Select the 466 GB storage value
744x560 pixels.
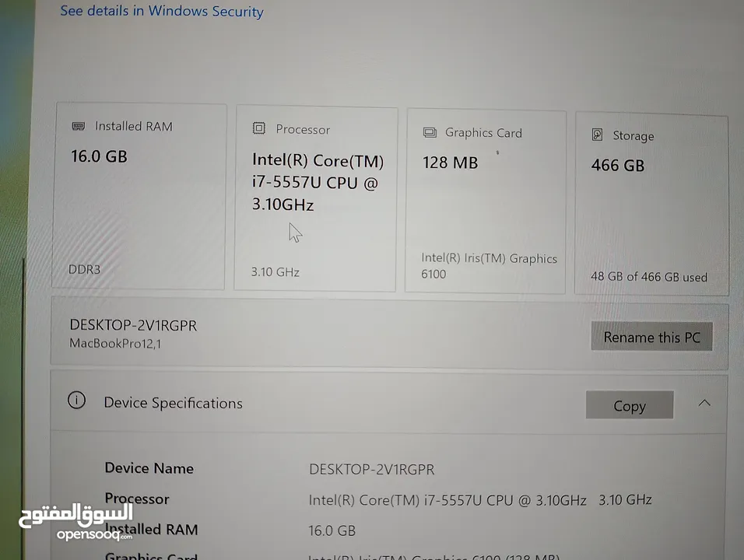click(618, 165)
